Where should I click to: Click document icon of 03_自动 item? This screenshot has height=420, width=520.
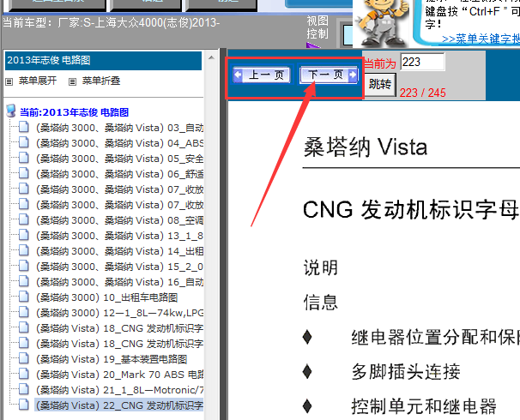[23, 127]
